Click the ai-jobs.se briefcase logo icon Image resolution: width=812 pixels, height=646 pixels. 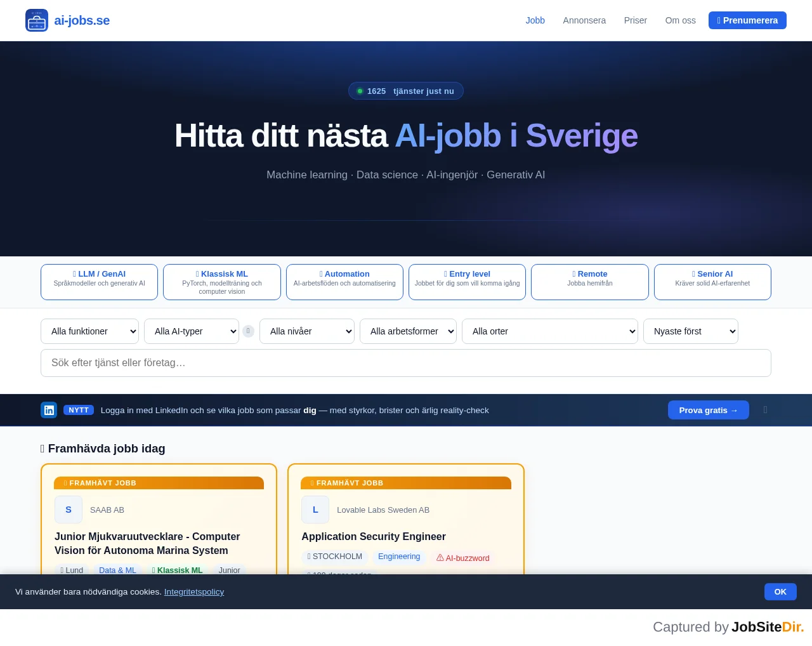click(x=37, y=20)
